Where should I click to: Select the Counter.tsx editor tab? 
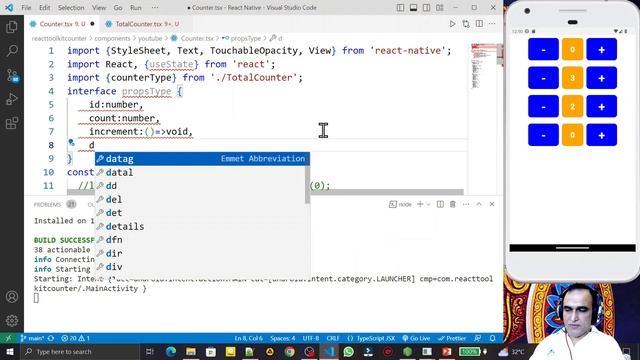point(62,24)
